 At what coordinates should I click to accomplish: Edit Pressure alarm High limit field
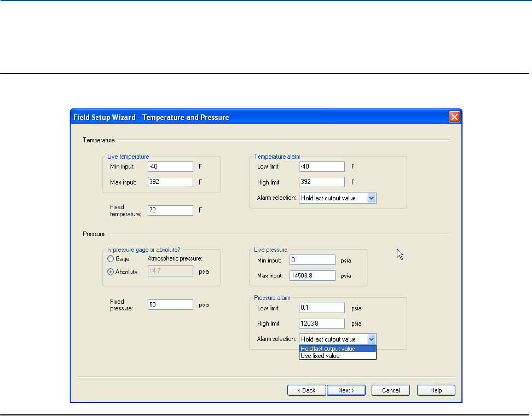(x=322, y=323)
